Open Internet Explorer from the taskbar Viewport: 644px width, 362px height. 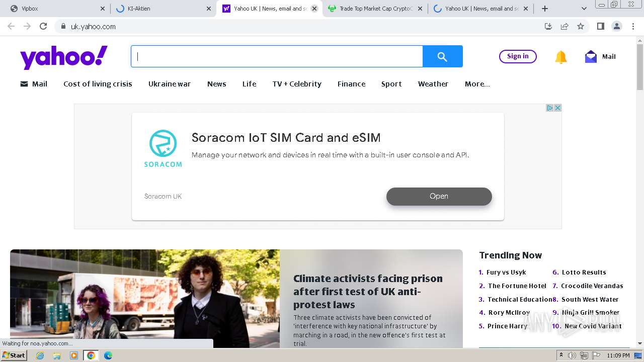coord(40,355)
